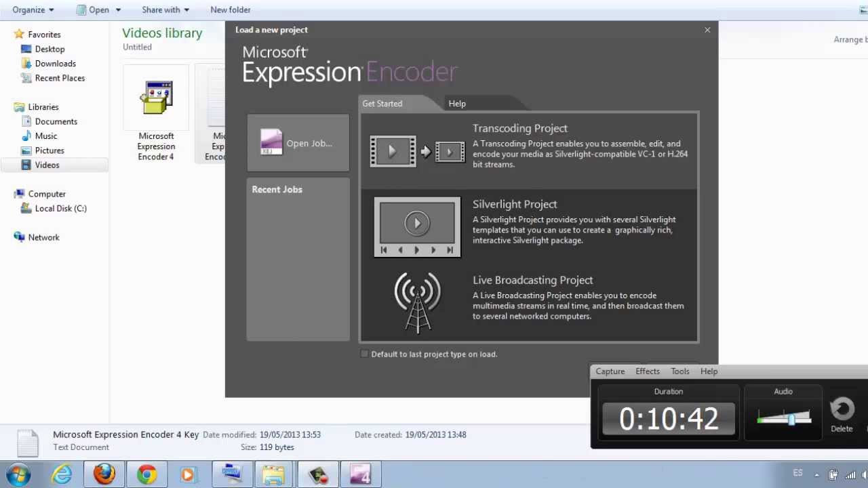Select Favorites in navigation pane
This screenshot has height=488, width=868.
coord(44,35)
